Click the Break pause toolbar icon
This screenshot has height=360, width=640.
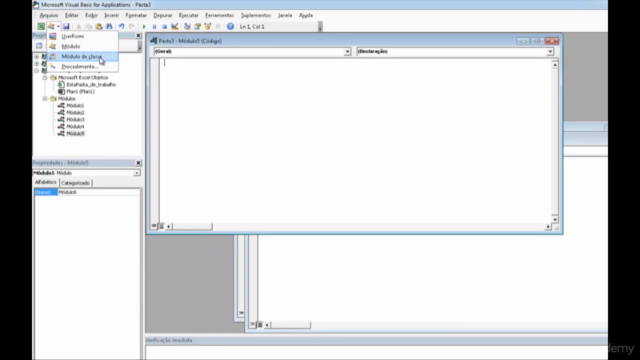tap(154, 27)
